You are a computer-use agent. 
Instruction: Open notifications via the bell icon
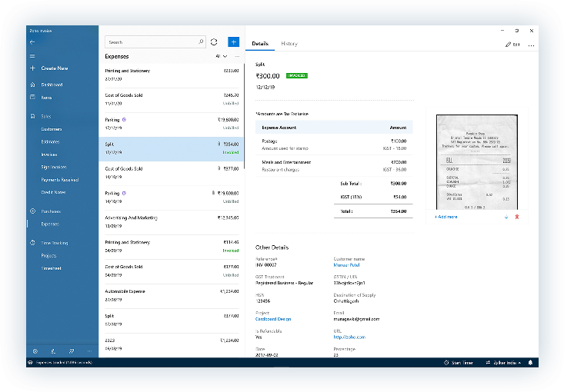530,362
